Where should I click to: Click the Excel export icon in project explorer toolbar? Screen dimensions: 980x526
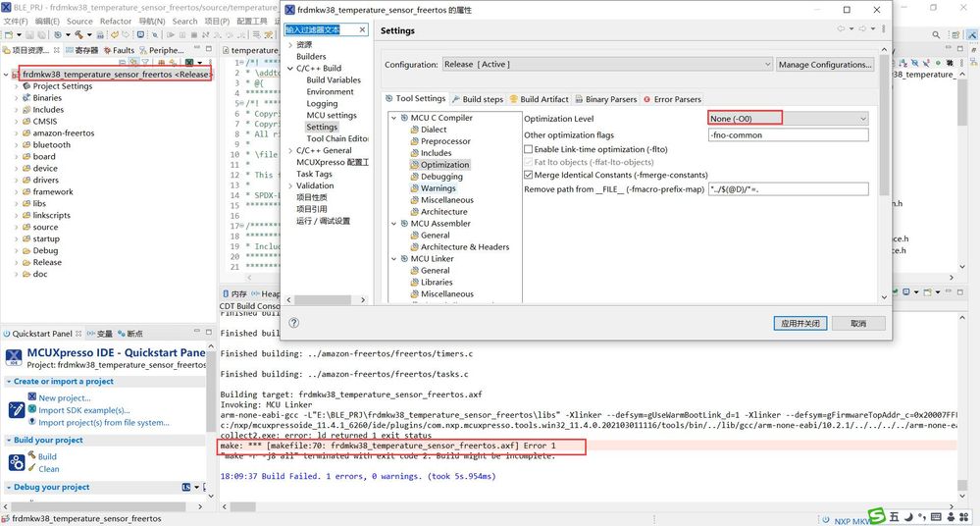(189, 63)
